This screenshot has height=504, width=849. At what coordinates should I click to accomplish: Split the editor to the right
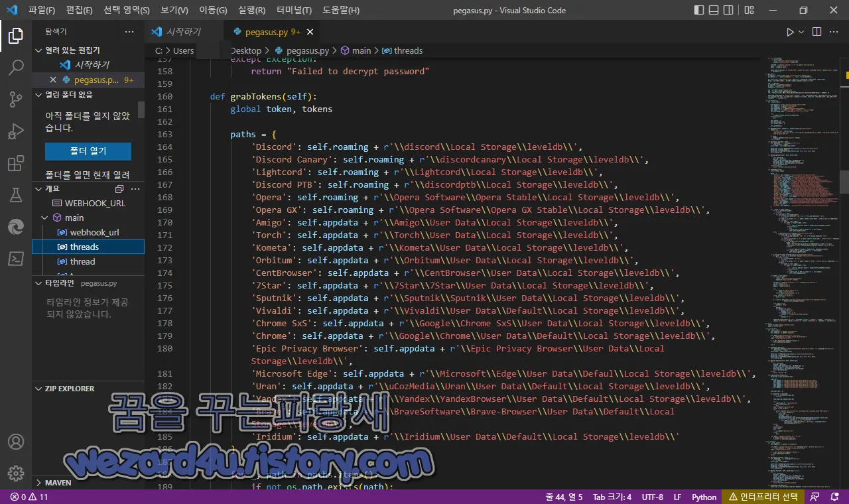[x=816, y=32]
